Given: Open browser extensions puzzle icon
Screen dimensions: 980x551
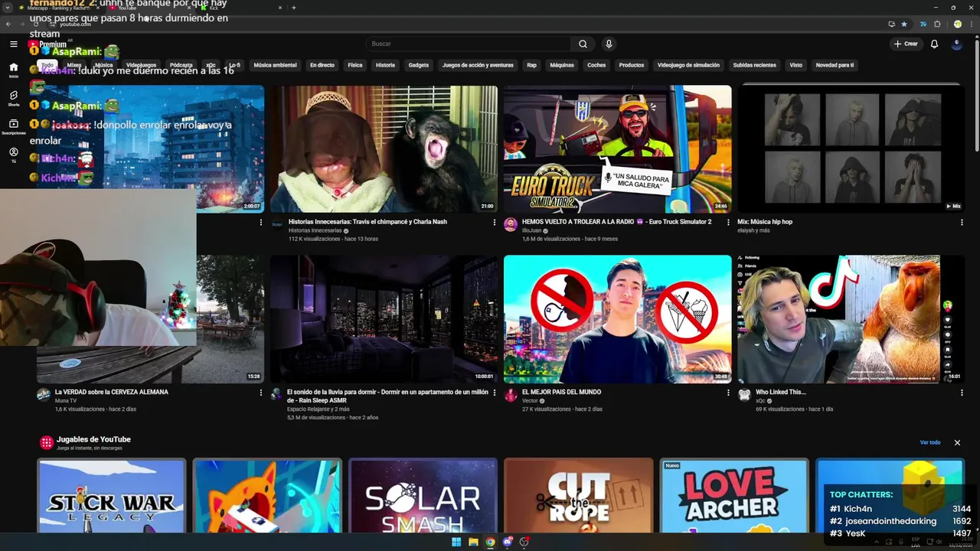Looking at the screenshot, I should pos(936,24).
